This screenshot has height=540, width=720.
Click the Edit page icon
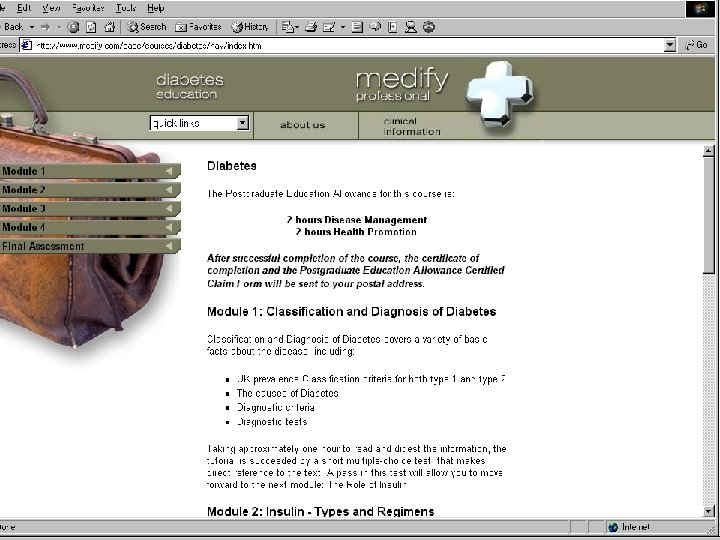point(329,27)
